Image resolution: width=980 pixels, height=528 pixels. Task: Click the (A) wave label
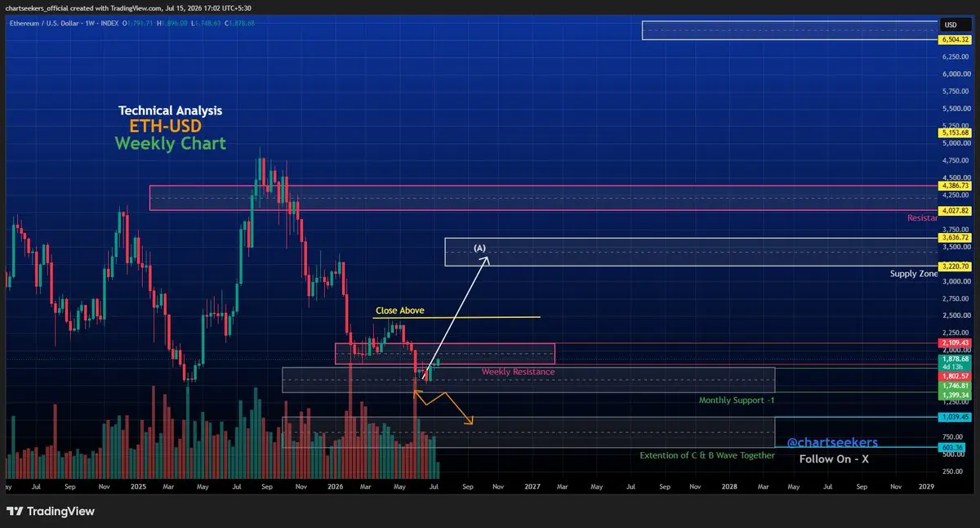click(x=479, y=247)
